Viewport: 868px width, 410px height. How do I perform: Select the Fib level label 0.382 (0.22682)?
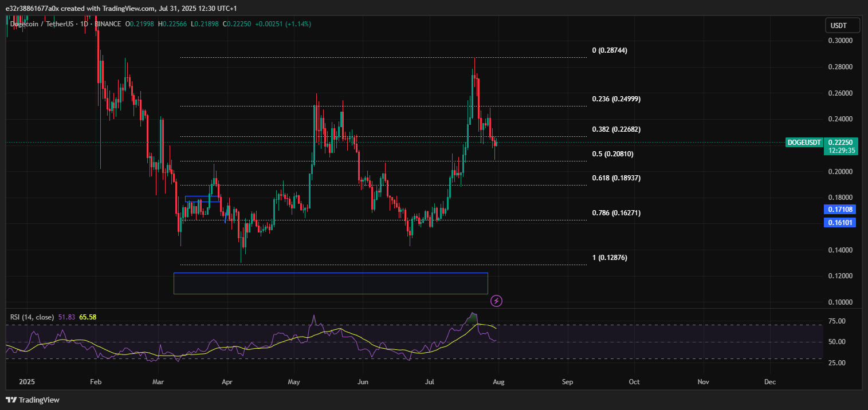616,129
